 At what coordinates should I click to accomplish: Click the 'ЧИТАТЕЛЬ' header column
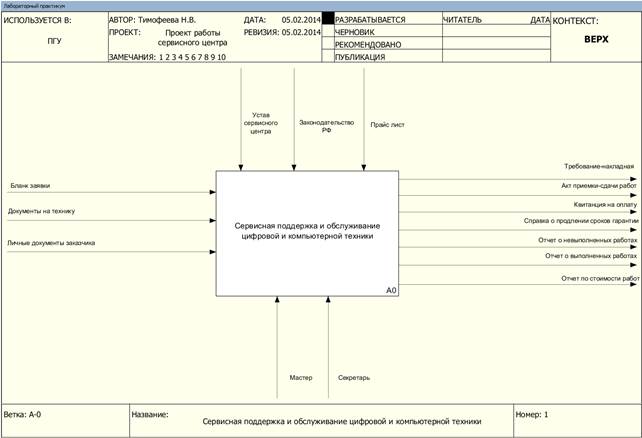462,20
